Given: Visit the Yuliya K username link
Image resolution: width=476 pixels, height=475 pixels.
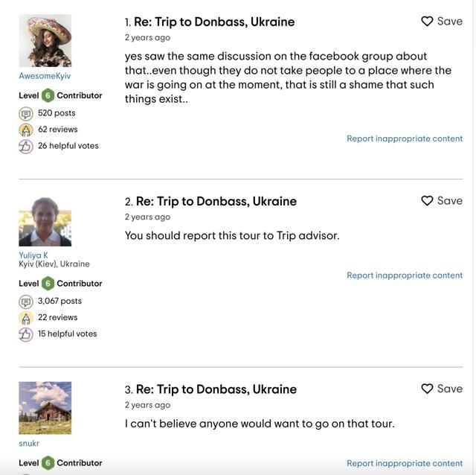Looking at the screenshot, I should coord(33,255).
